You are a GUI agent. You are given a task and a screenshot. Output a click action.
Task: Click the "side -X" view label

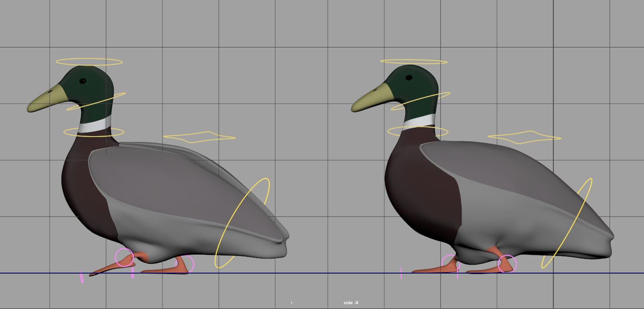351,303
